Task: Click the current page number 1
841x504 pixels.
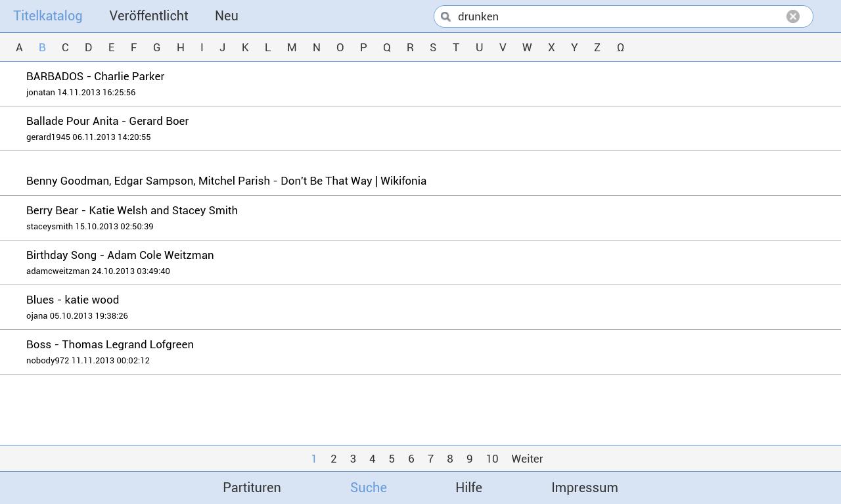Action: (x=314, y=459)
